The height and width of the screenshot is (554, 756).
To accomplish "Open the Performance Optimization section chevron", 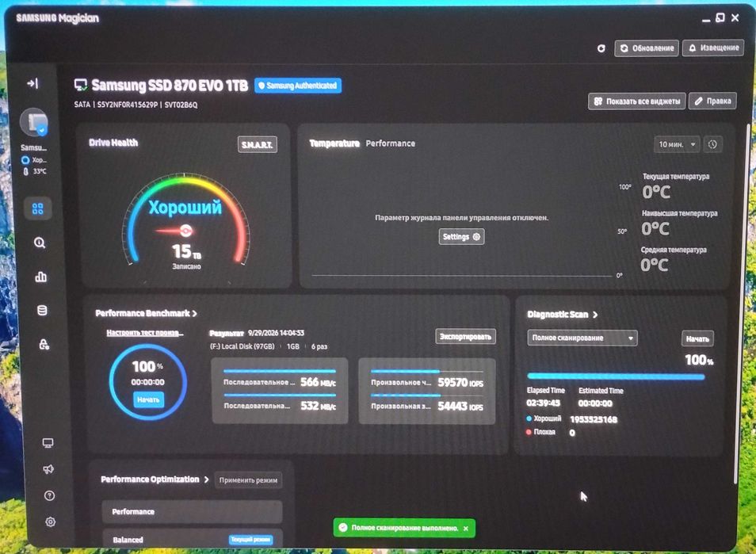I will (206, 479).
